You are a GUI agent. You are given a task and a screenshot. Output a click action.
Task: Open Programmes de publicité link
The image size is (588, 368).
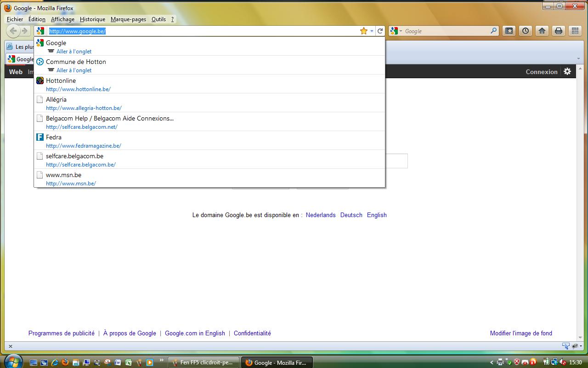62,333
